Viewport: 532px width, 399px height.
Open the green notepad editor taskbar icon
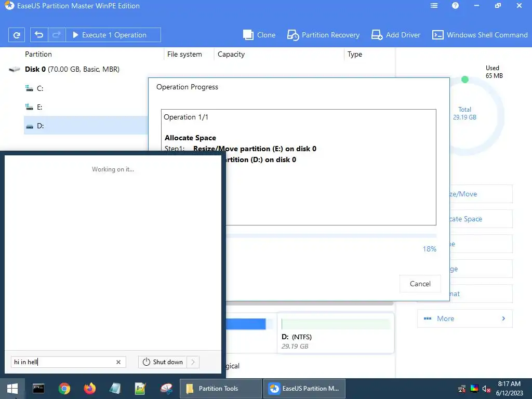(x=140, y=389)
